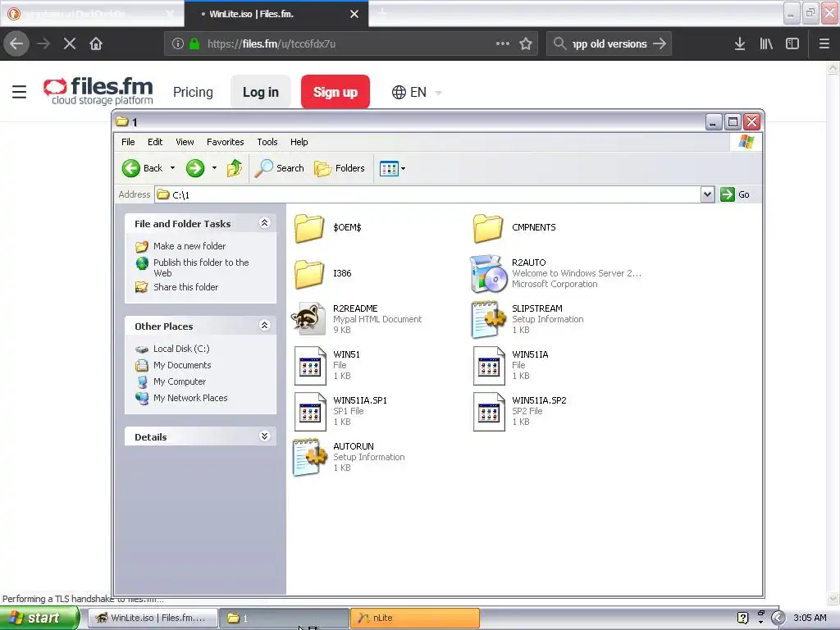Open Back history dropdown arrow
840x630 pixels.
[x=172, y=168]
